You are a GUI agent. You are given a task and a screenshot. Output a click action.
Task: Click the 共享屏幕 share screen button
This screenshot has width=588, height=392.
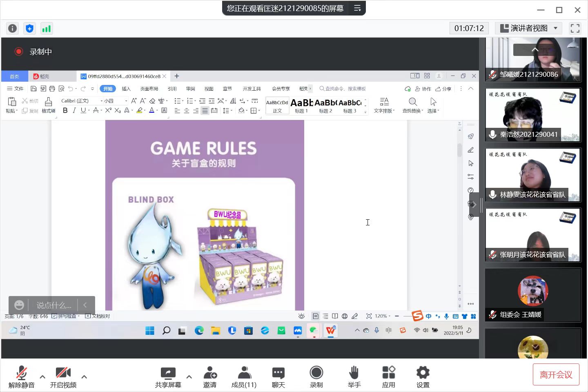click(x=168, y=377)
